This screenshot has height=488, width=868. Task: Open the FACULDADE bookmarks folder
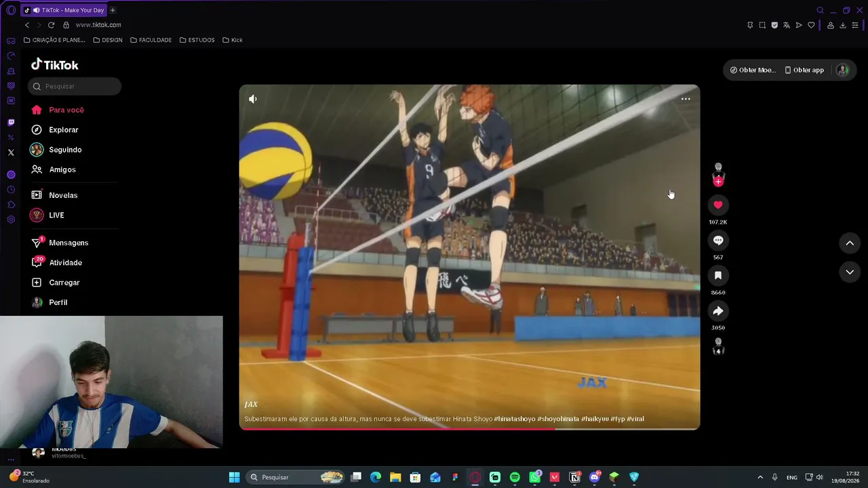pyautogui.click(x=151, y=40)
